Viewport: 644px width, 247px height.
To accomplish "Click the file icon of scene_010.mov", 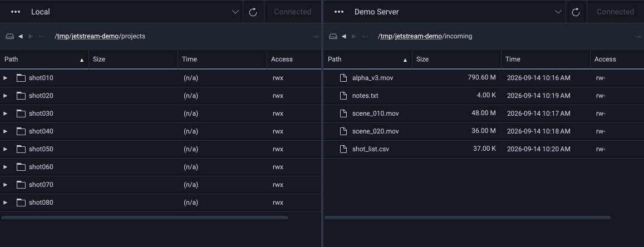I will (343, 113).
